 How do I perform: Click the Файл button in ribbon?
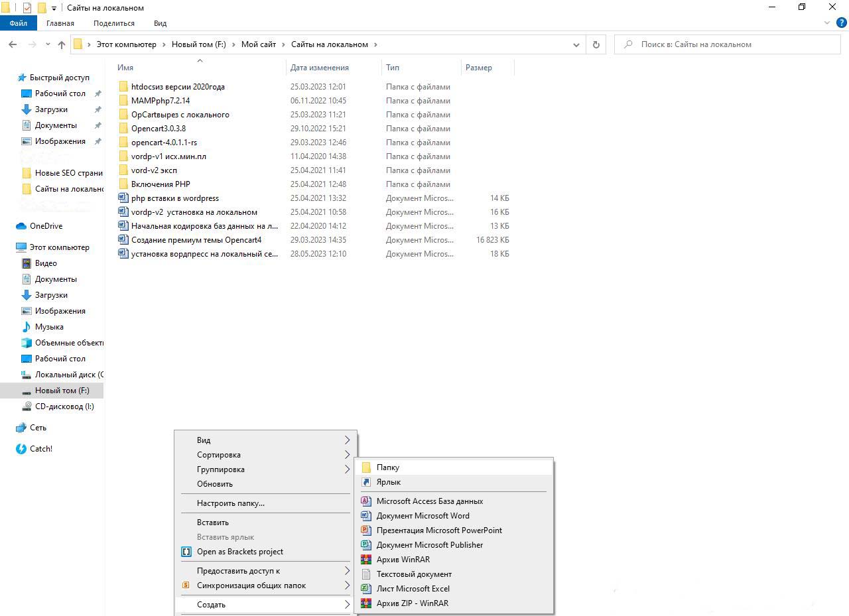click(19, 23)
